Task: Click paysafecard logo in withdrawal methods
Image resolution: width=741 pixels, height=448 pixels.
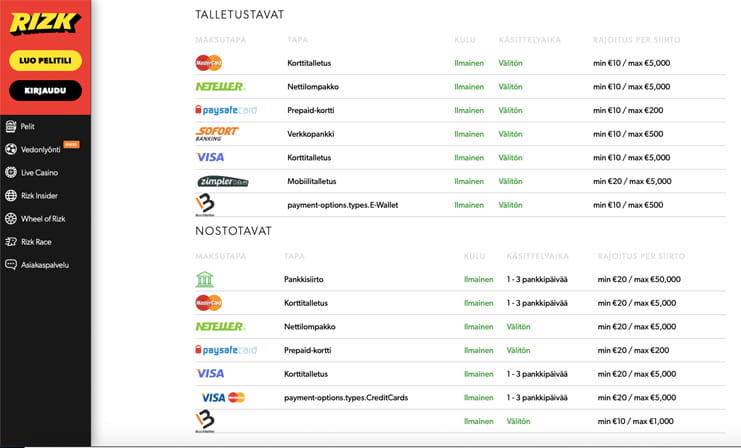Action: click(226, 350)
